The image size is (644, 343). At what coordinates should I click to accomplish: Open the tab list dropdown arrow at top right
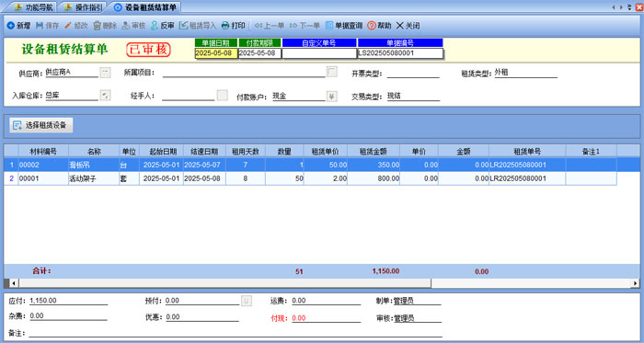[629, 7]
